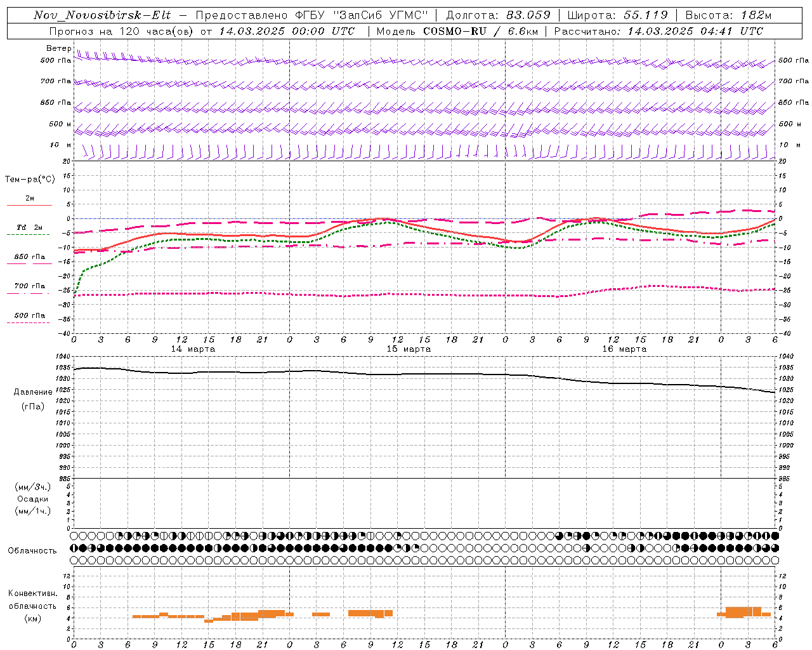The width and height of the screenshot is (812, 650).
Task: Select the elevation text Высота: 182м
Action: coord(728,15)
